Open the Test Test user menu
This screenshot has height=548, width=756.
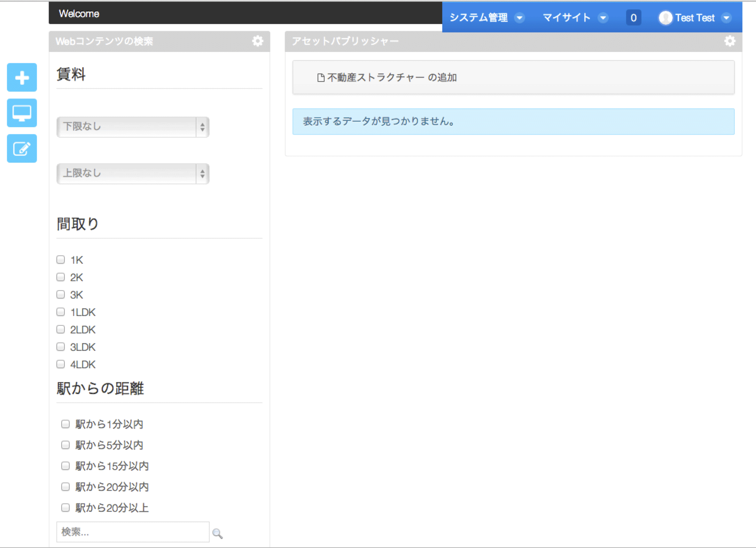(695, 18)
